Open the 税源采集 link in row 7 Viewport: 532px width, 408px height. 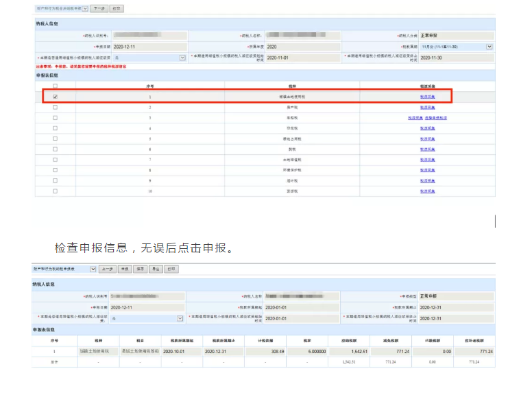(428, 160)
